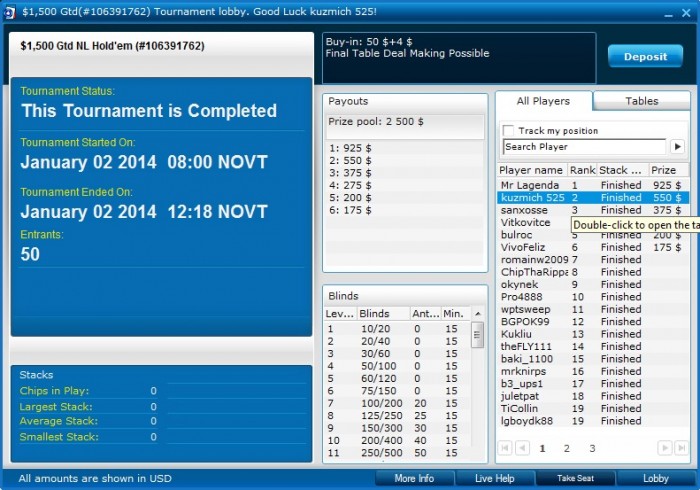Select blind level 11 row 250/500

[x=397, y=453]
